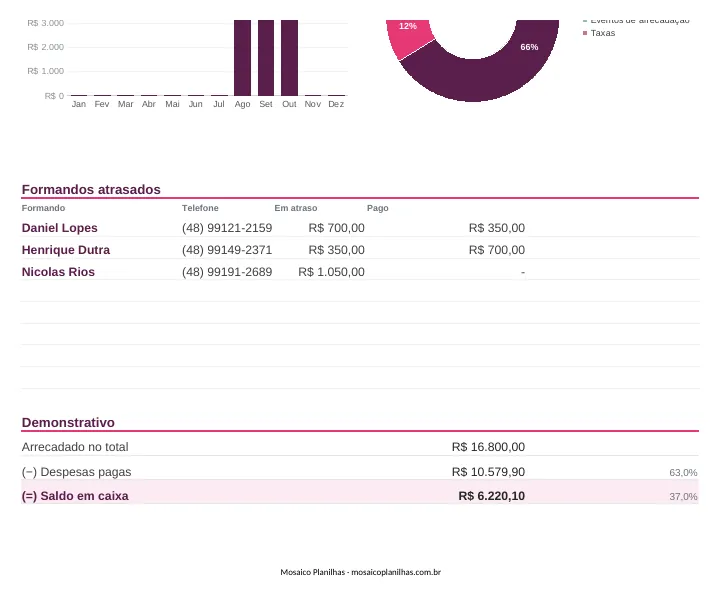
Task: Click phone number (48) 99121-2159
Action: (x=227, y=228)
